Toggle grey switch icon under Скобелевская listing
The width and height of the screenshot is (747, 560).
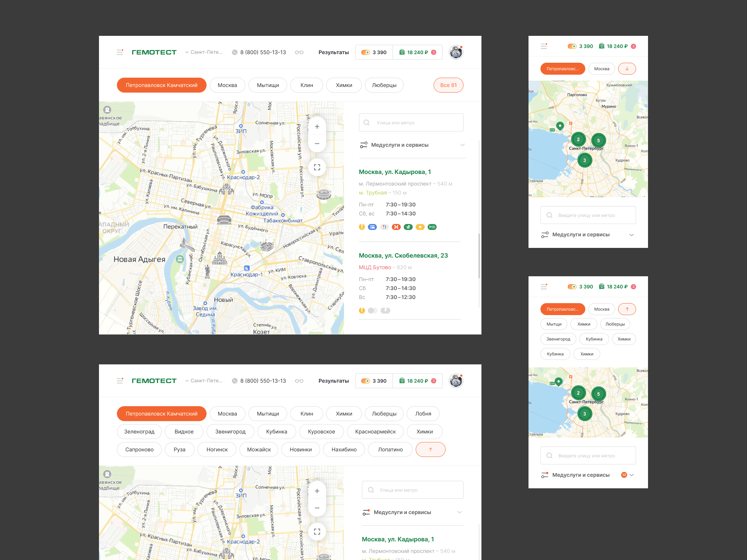pyautogui.click(x=372, y=311)
